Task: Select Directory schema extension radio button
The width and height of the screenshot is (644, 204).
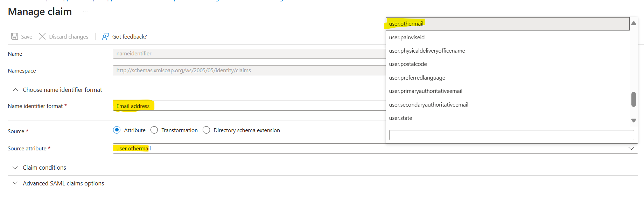Action: (x=206, y=130)
